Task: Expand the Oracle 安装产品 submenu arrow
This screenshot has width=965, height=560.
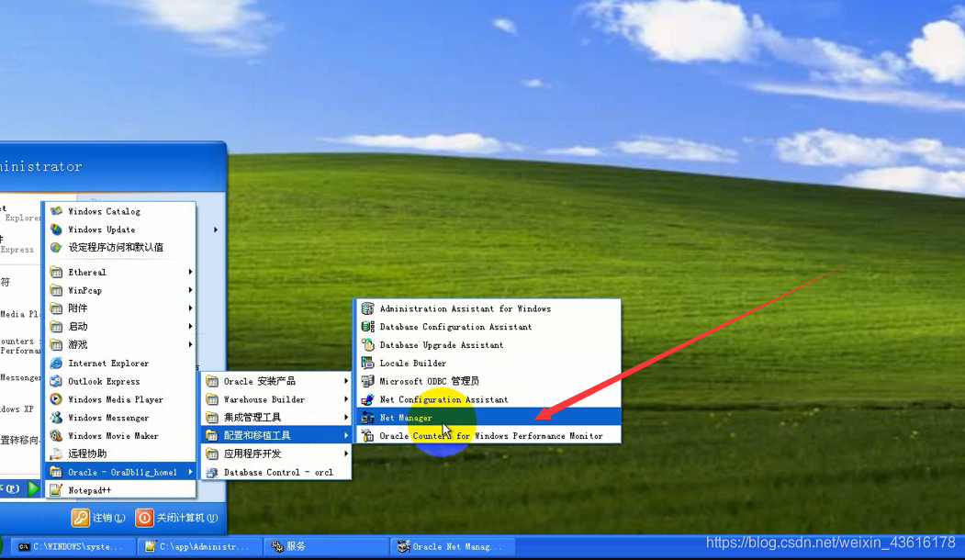Action: [x=346, y=381]
